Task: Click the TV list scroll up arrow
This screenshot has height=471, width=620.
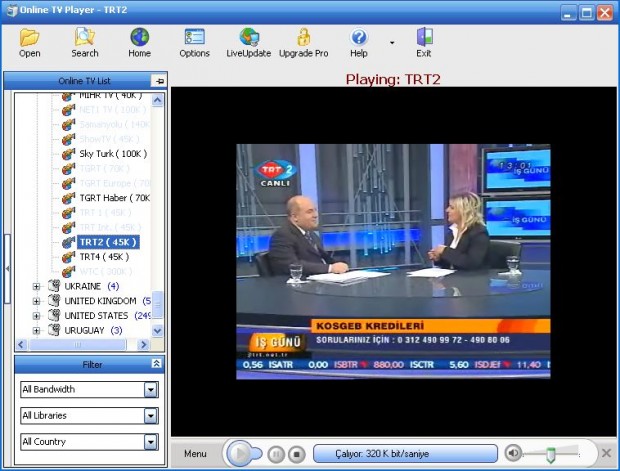Action: (157, 100)
